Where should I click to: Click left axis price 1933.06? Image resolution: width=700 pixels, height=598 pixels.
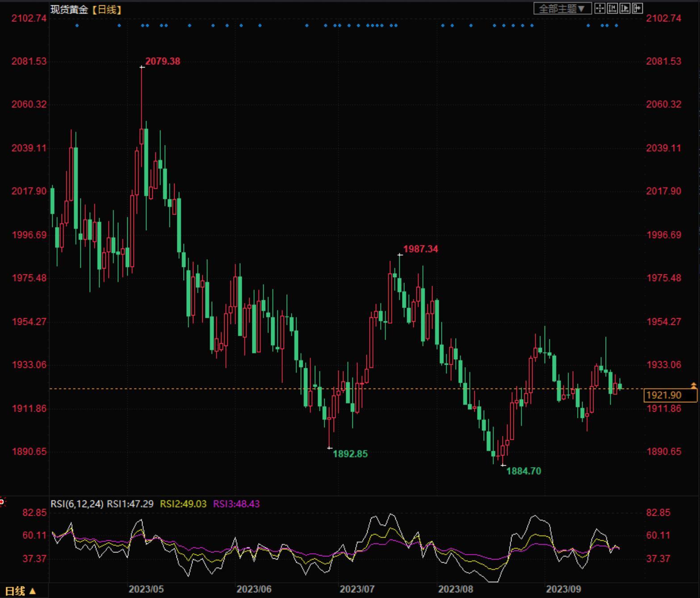tap(29, 365)
